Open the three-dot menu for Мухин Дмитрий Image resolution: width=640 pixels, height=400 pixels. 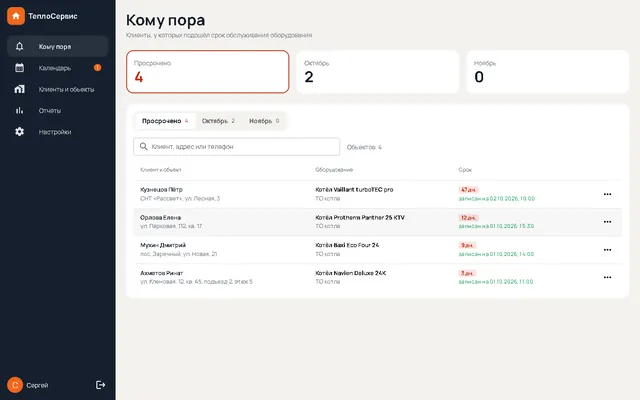point(607,249)
